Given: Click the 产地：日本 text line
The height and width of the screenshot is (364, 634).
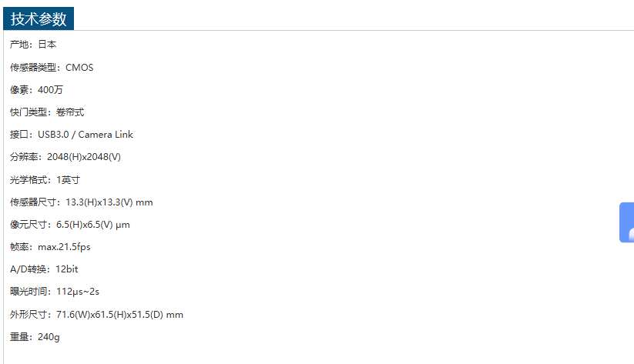Looking at the screenshot, I should tap(33, 45).
